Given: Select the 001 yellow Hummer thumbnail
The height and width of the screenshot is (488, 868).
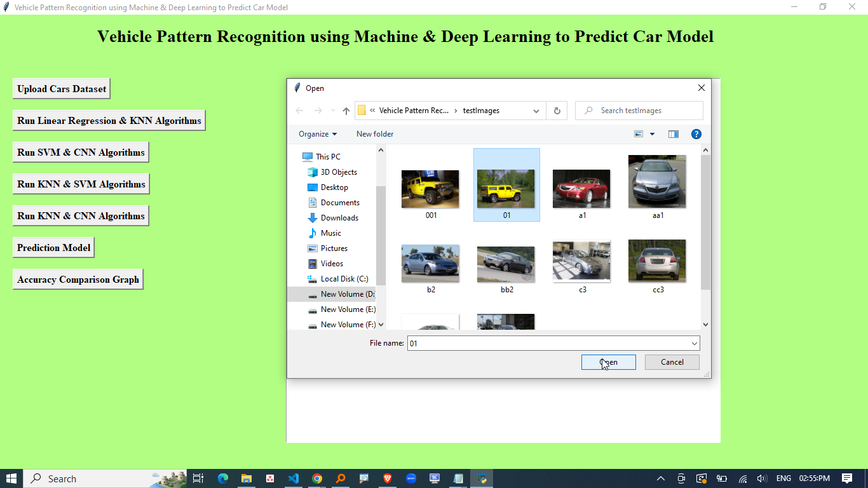Looking at the screenshot, I should [430, 189].
